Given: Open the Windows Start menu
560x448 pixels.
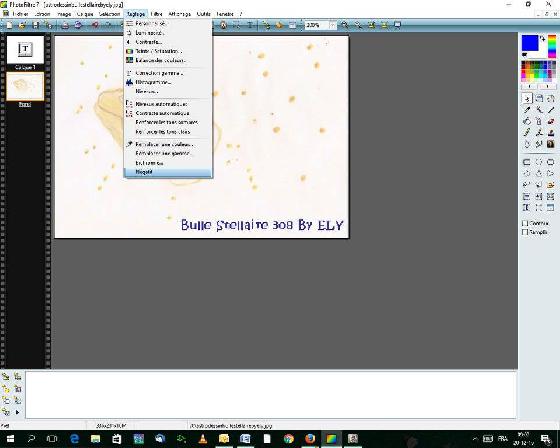Looking at the screenshot, I should [x=10, y=439].
